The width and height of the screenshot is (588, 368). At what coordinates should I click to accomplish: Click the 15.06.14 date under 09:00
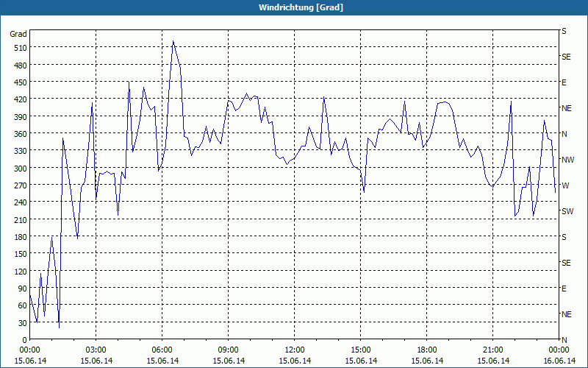pyautogui.click(x=228, y=361)
